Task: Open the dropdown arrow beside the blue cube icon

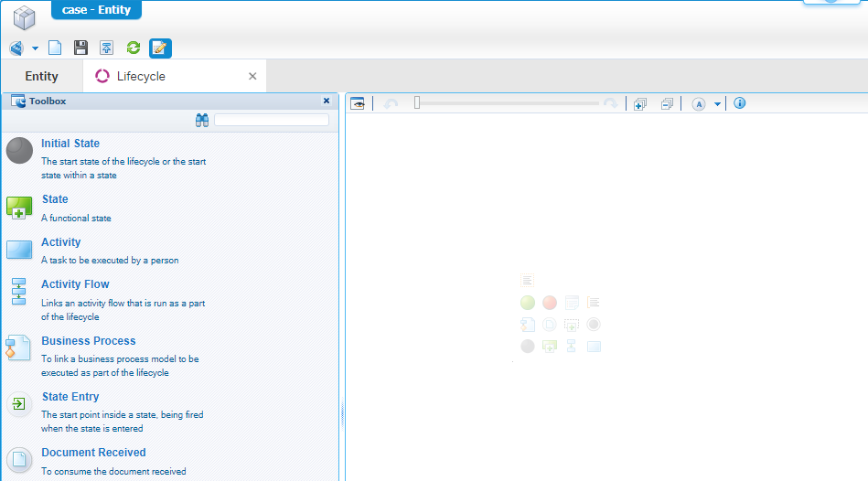Action: pos(35,48)
